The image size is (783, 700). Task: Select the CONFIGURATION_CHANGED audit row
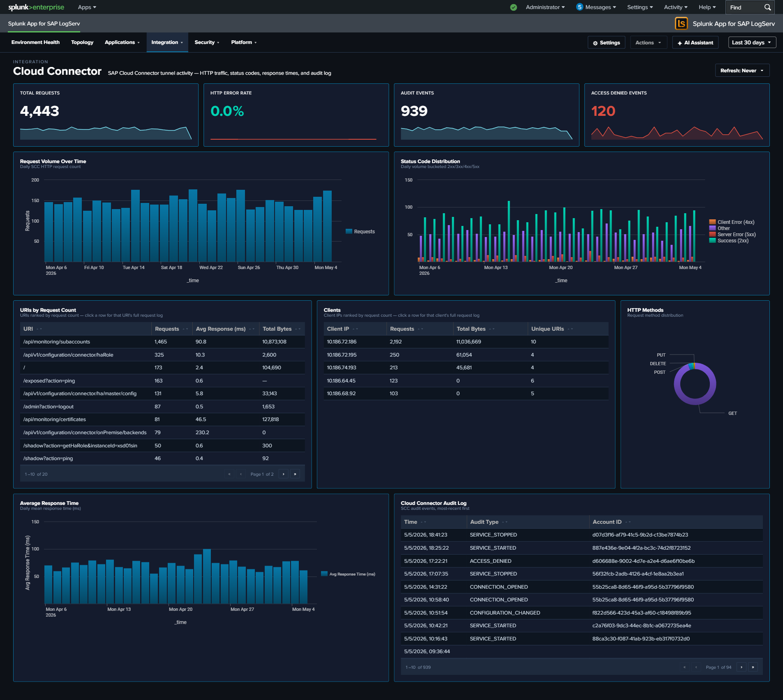(582, 613)
